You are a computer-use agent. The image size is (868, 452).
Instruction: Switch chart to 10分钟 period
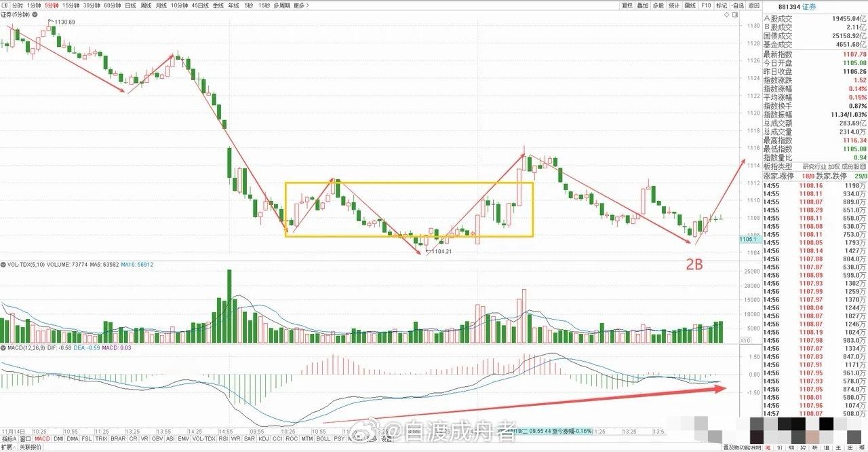click(180, 5)
